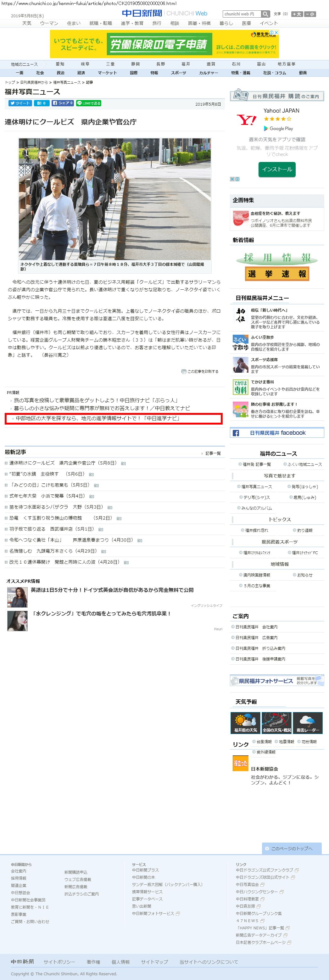Open 選挙速報 orange banner
This screenshot has width=329, height=980.
[277, 274]
